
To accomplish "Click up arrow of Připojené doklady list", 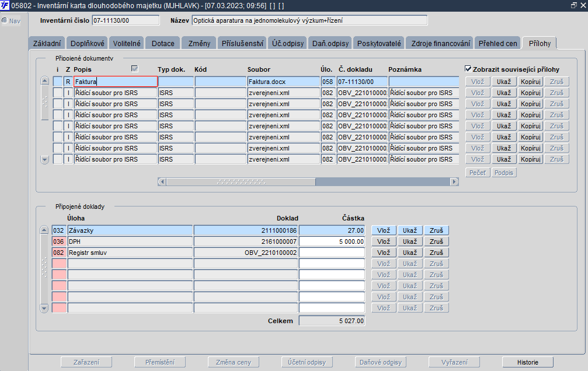I will click(44, 230).
